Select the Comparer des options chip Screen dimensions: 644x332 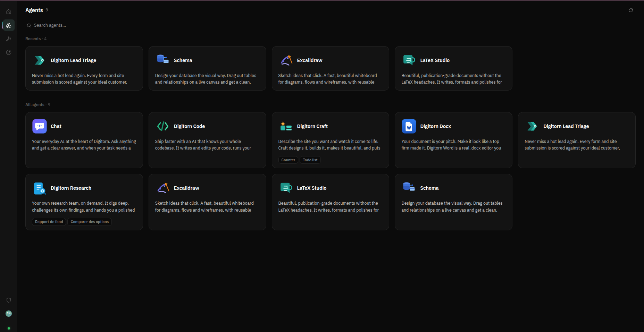90,222
